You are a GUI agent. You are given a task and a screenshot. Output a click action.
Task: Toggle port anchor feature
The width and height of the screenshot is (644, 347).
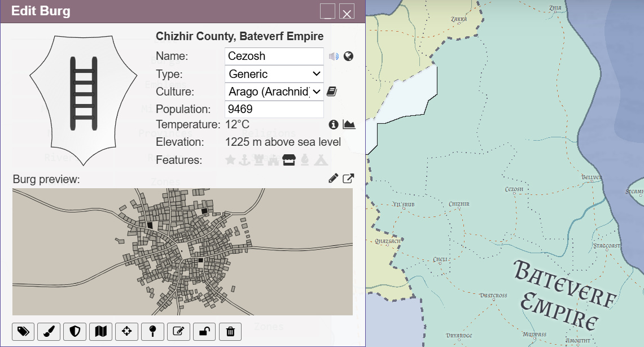245,159
